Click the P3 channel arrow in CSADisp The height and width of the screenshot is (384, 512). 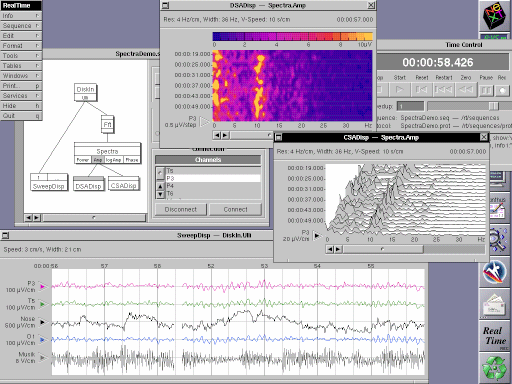click(x=316, y=236)
